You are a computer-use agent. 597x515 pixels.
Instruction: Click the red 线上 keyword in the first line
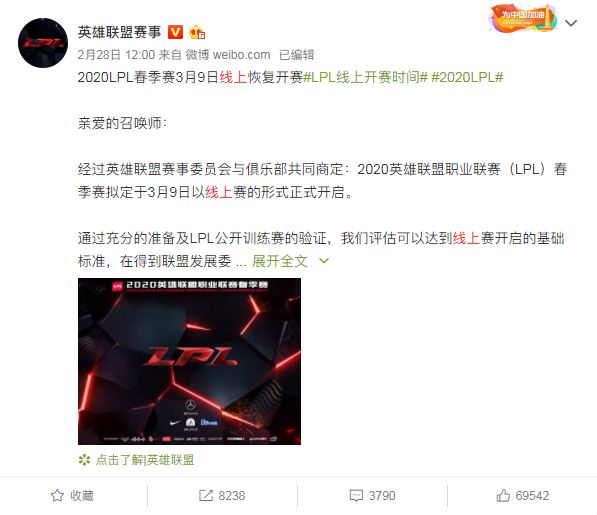[x=233, y=77]
